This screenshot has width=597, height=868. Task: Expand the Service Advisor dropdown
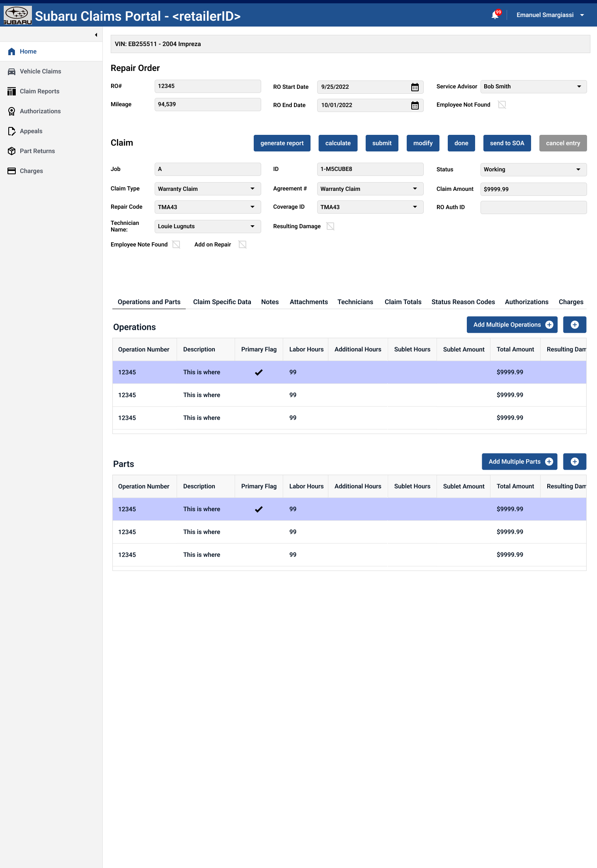point(533,87)
